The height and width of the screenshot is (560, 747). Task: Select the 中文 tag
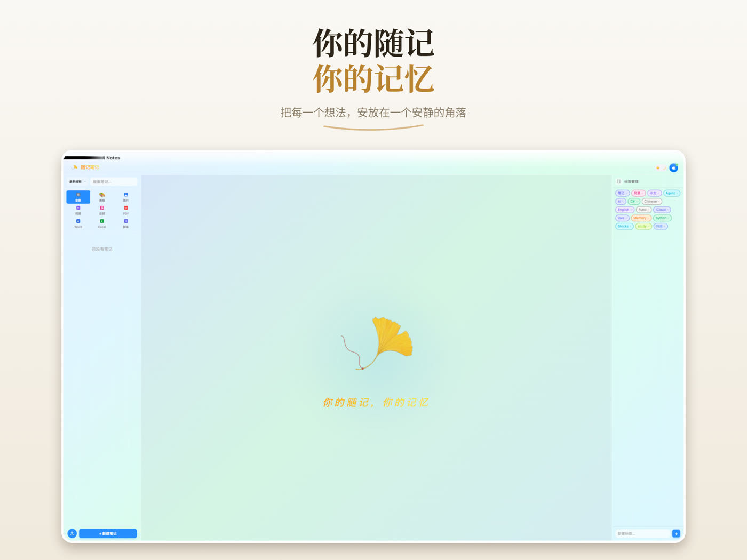[655, 193]
